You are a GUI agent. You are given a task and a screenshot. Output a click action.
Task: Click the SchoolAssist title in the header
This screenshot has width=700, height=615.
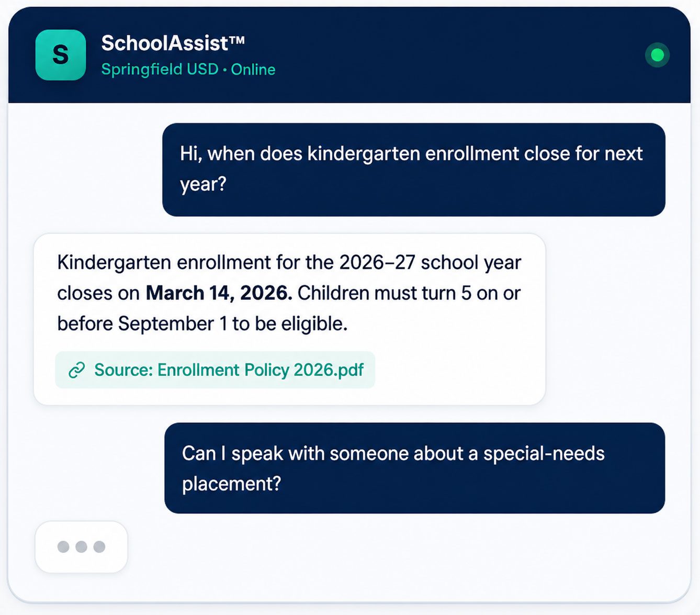pos(173,43)
